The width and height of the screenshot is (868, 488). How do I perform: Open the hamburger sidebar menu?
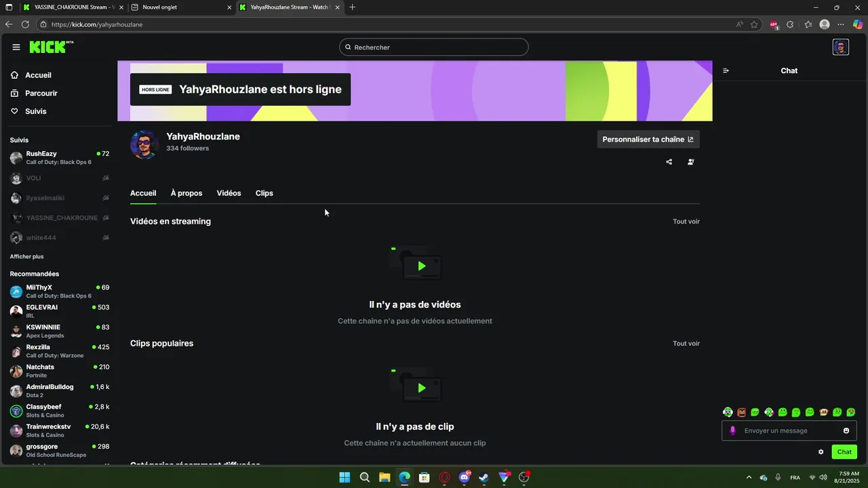point(16,47)
